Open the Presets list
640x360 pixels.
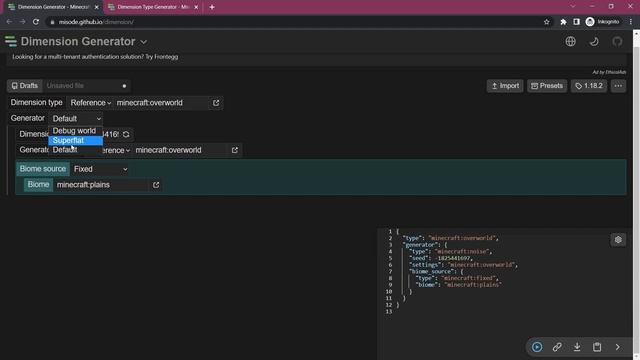[547, 86]
